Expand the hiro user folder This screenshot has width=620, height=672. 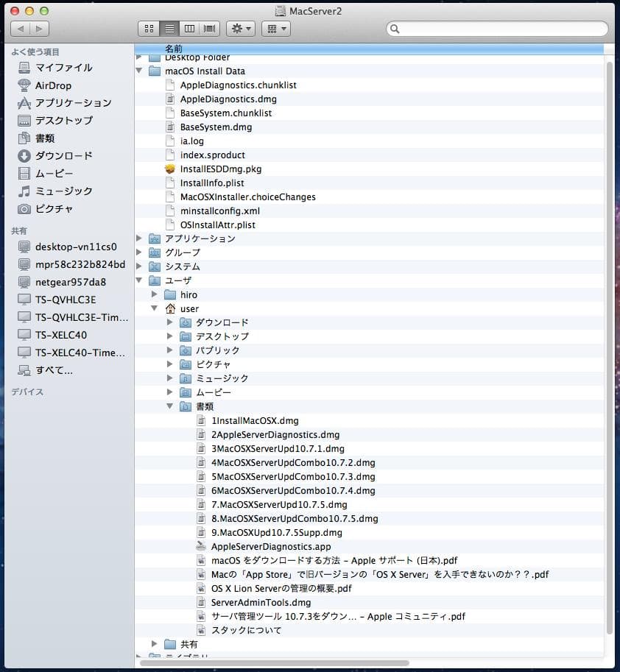(x=154, y=294)
